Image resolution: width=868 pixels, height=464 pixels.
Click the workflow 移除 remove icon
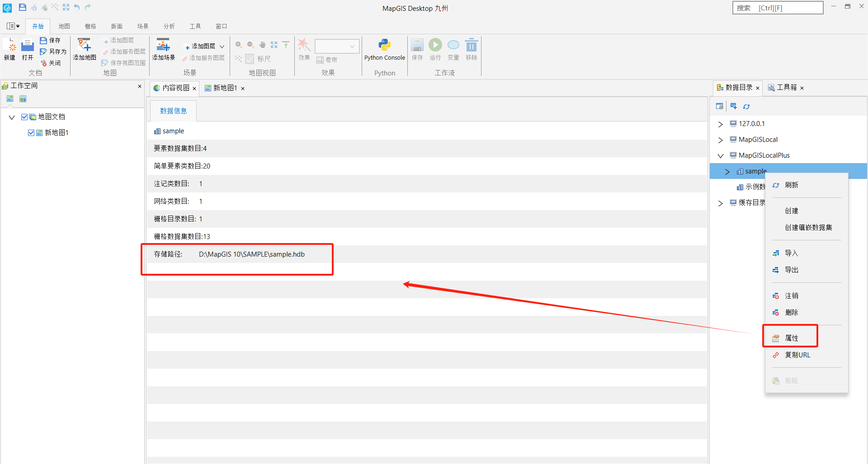tap(472, 49)
